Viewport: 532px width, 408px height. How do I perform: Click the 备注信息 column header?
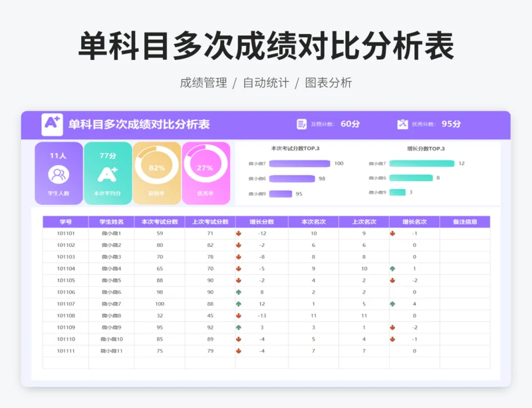pyautogui.click(x=465, y=222)
